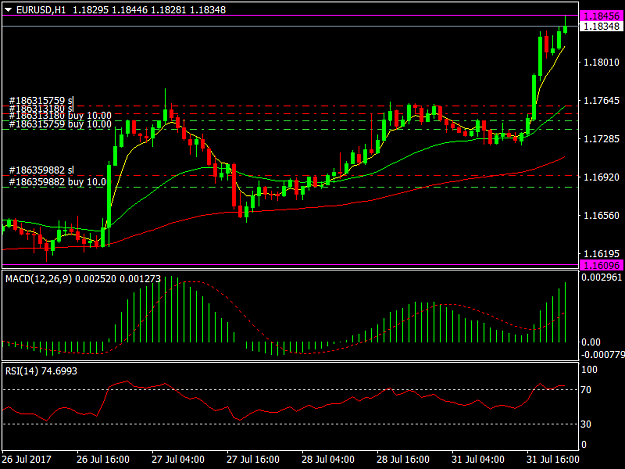Viewport: 625px width, 469px height.
Task: Select the #186315759 buy 10.00 label
Action: tap(60, 124)
